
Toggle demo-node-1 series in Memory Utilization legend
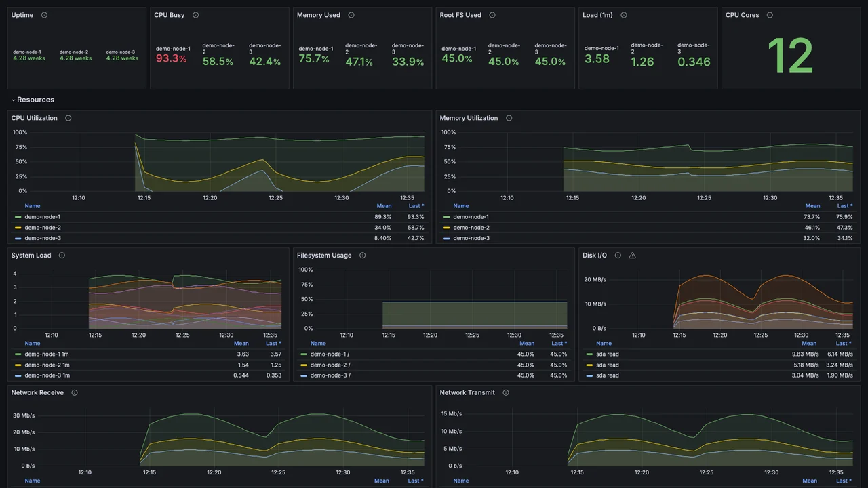pos(471,217)
